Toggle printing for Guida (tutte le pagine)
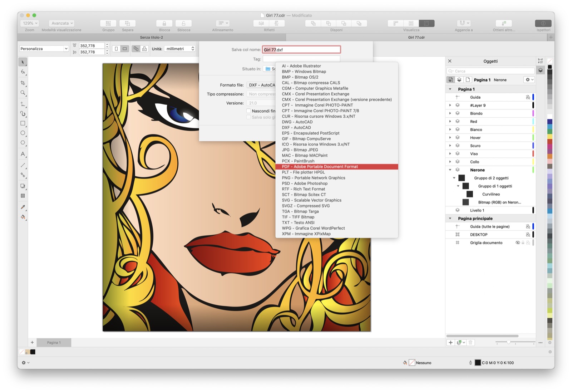This screenshot has height=392, width=572. click(x=528, y=226)
